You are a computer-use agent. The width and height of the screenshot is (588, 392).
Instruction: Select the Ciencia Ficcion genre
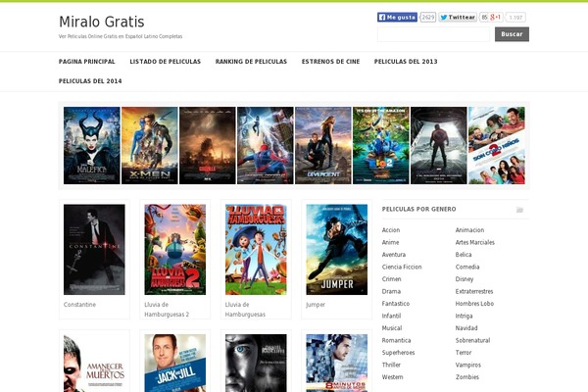[x=402, y=268]
